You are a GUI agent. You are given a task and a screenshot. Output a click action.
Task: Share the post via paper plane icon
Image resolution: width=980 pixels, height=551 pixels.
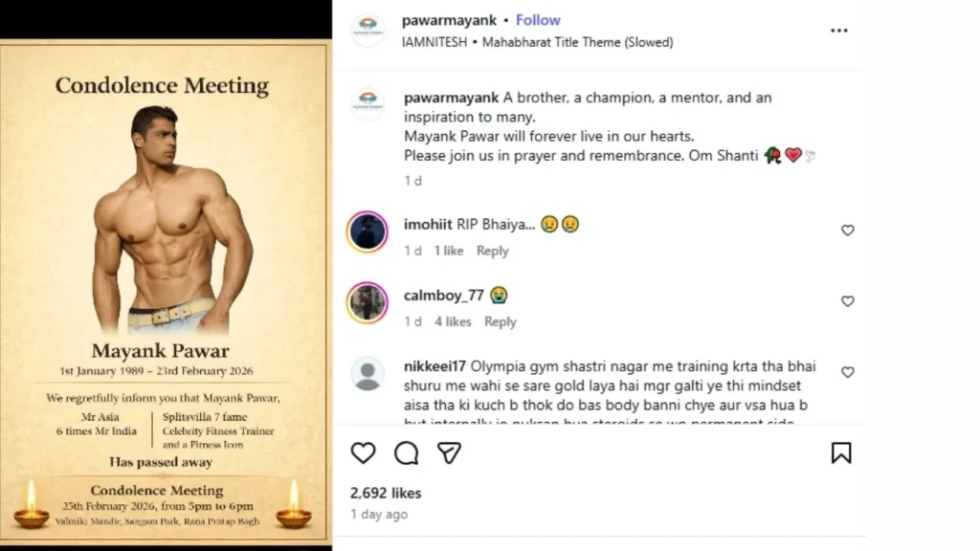click(450, 452)
